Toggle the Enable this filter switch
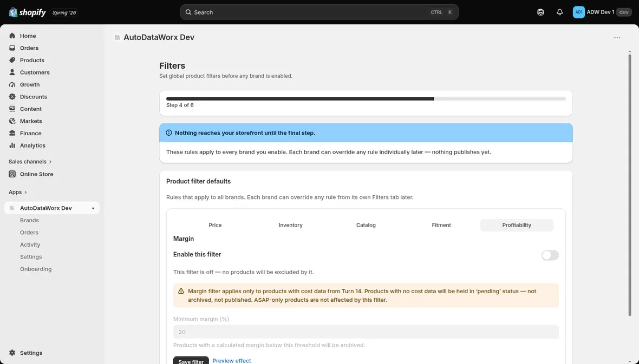 point(550,255)
